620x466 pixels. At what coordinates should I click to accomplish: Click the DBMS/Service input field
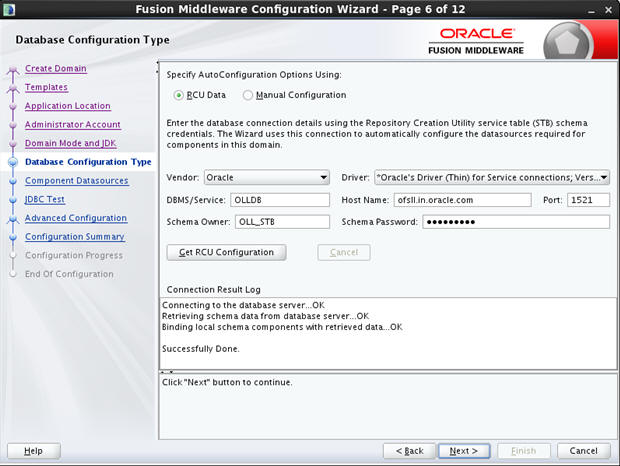280,200
